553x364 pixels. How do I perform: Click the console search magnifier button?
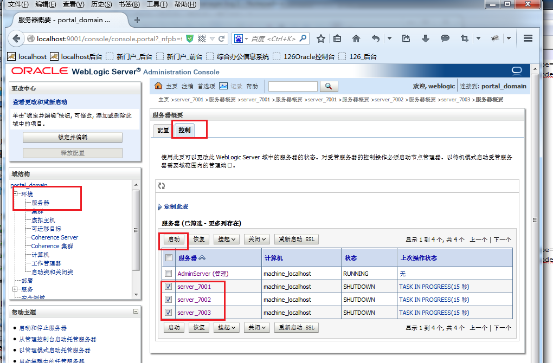(328, 86)
